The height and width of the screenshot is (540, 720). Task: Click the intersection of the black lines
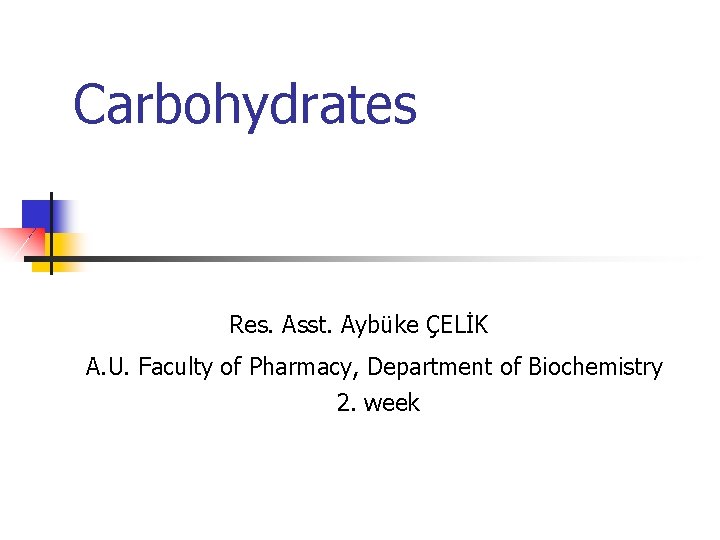coord(51,259)
